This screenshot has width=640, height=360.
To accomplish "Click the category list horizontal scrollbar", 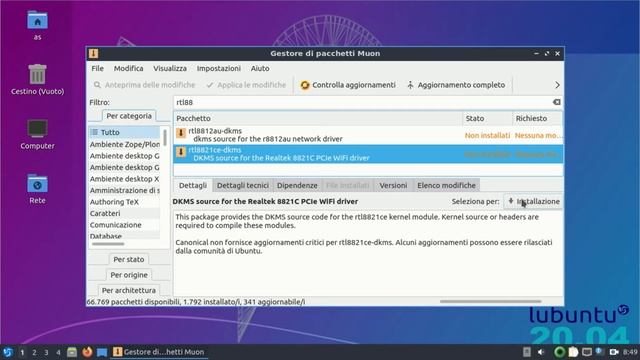I will click(108, 244).
